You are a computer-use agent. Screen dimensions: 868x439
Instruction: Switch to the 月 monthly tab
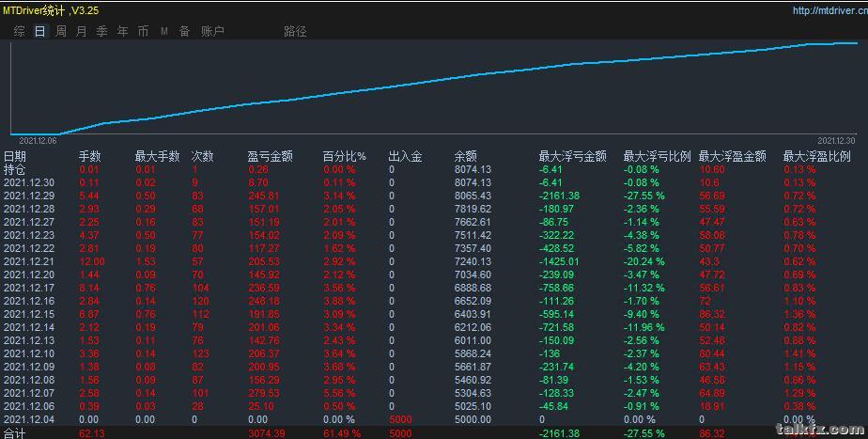[81, 31]
